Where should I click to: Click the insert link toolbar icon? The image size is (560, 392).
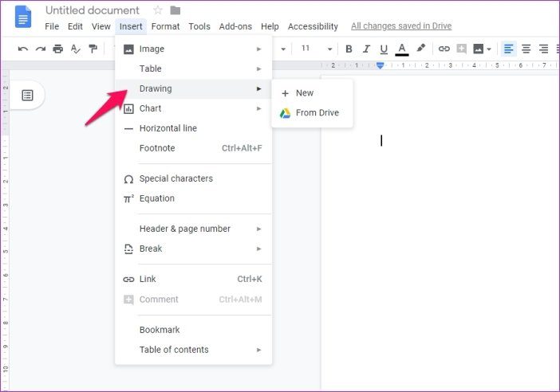coord(444,49)
